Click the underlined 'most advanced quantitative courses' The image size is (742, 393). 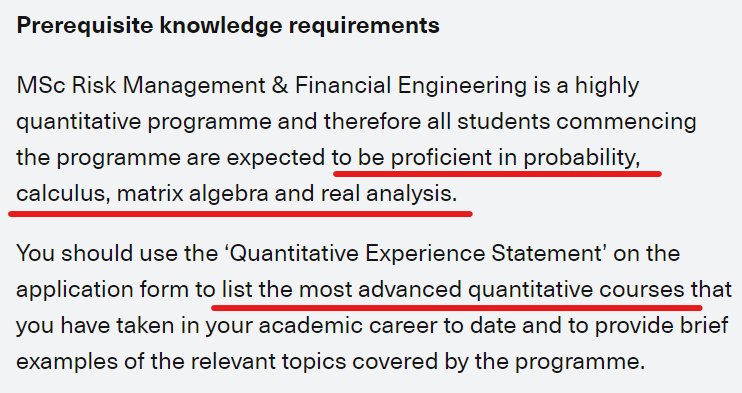(491, 290)
